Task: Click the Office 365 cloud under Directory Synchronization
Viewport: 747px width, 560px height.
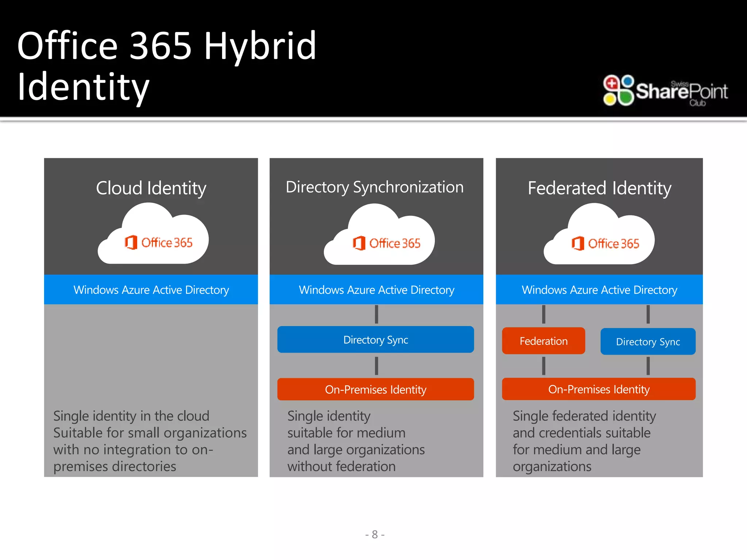Action: pos(379,234)
